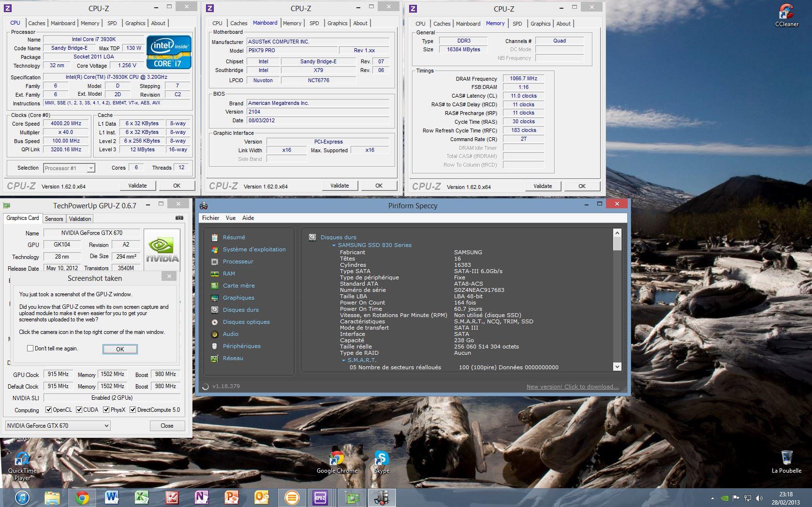Screen dimensions: 812x507
Task: Open CCleaner desktop shortcut
Action: pyautogui.click(x=787, y=15)
